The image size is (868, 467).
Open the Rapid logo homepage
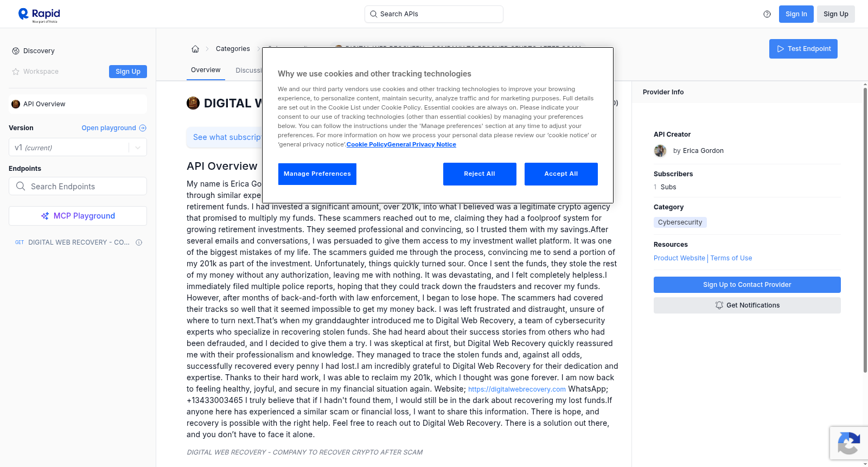coord(39,15)
